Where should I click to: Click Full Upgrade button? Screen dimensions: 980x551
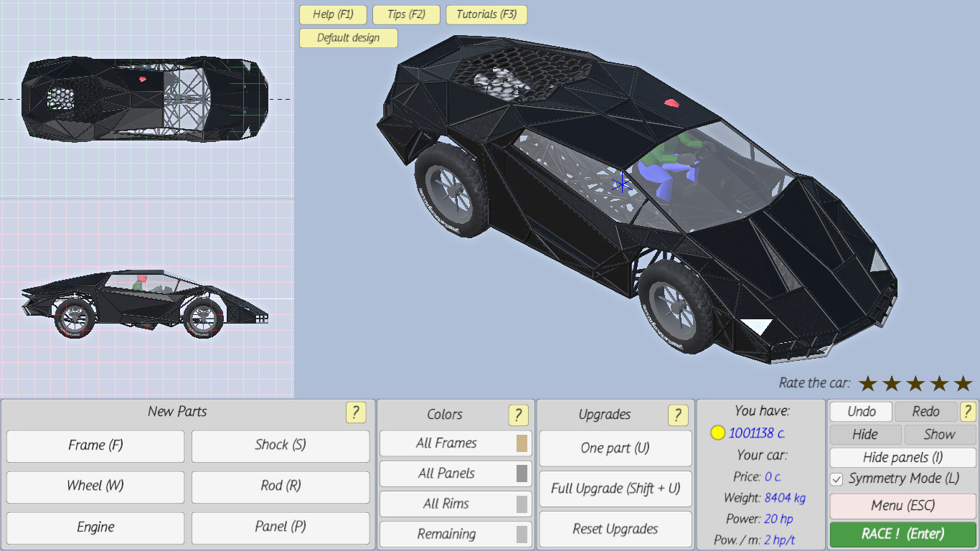tap(615, 489)
